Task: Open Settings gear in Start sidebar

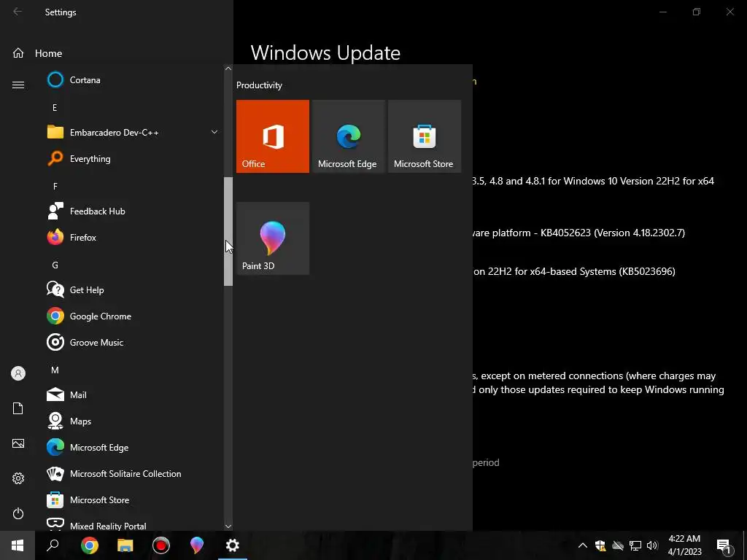Action: (18, 478)
